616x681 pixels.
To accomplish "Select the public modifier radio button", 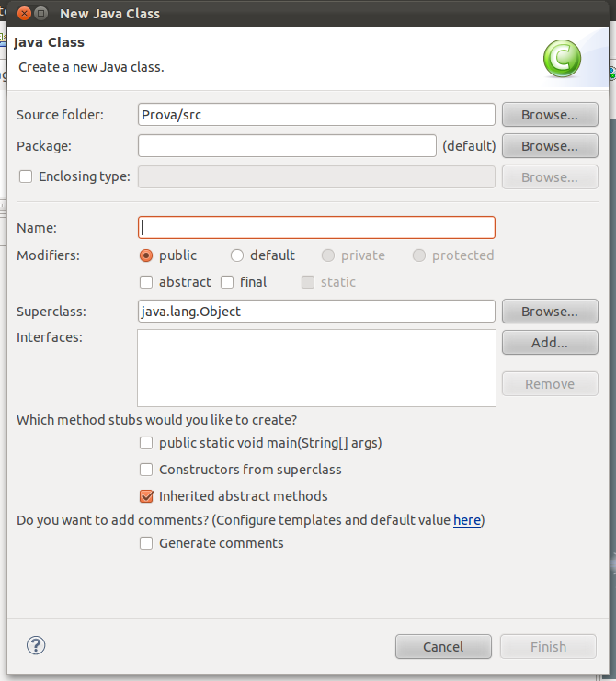I will (x=146, y=255).
